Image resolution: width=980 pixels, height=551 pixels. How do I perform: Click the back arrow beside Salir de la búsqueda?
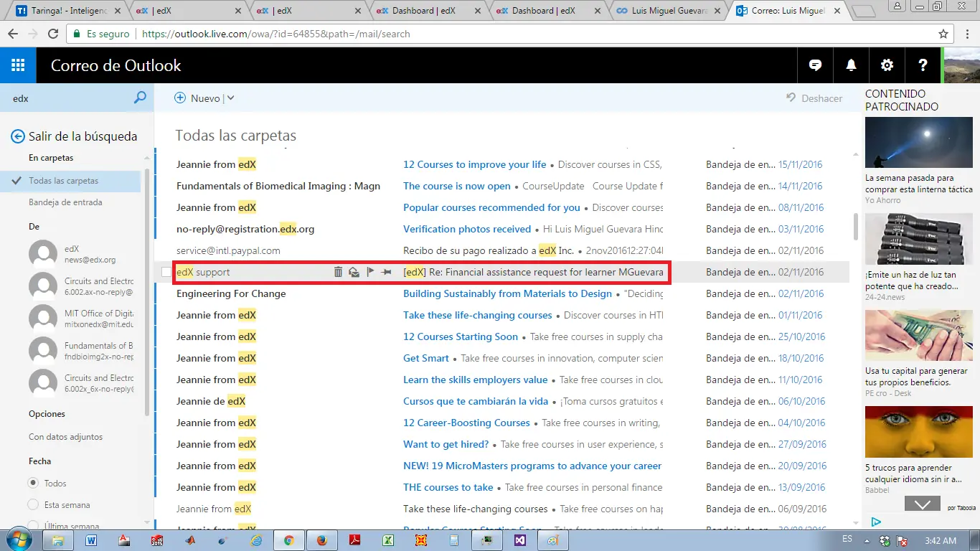17,136
